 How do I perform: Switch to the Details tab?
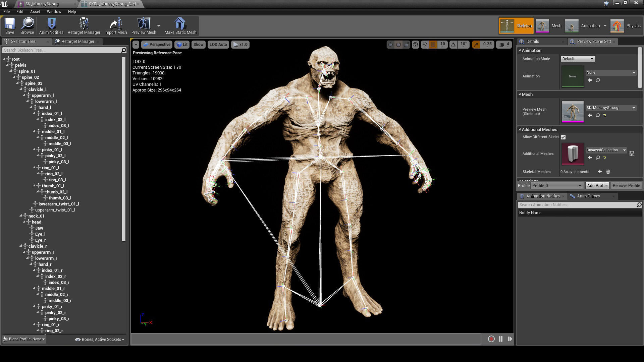click(532, 42)
